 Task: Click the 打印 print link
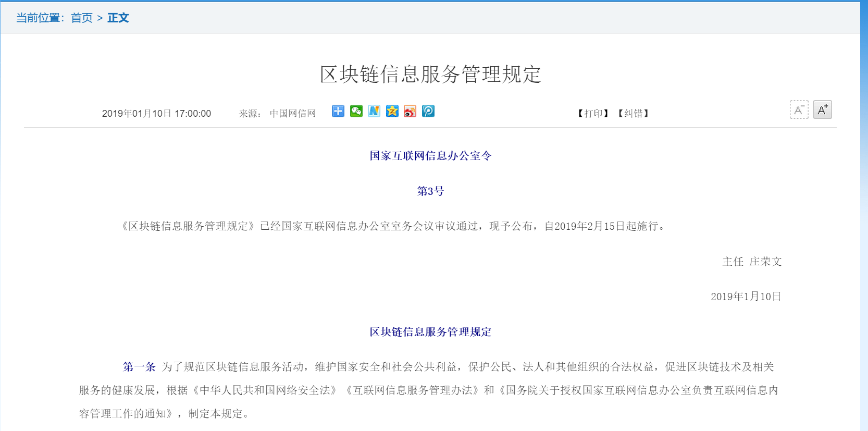[x=593, y=114]
